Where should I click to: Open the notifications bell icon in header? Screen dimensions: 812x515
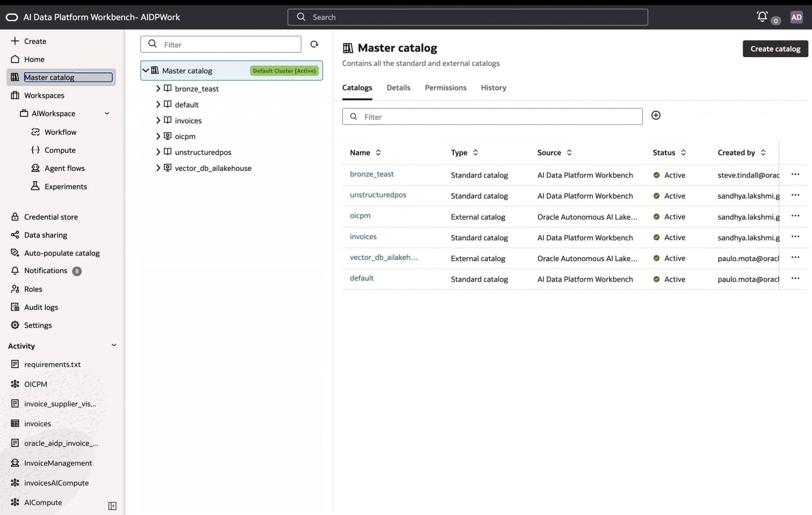pyautogui.click(x=762, y=17)
